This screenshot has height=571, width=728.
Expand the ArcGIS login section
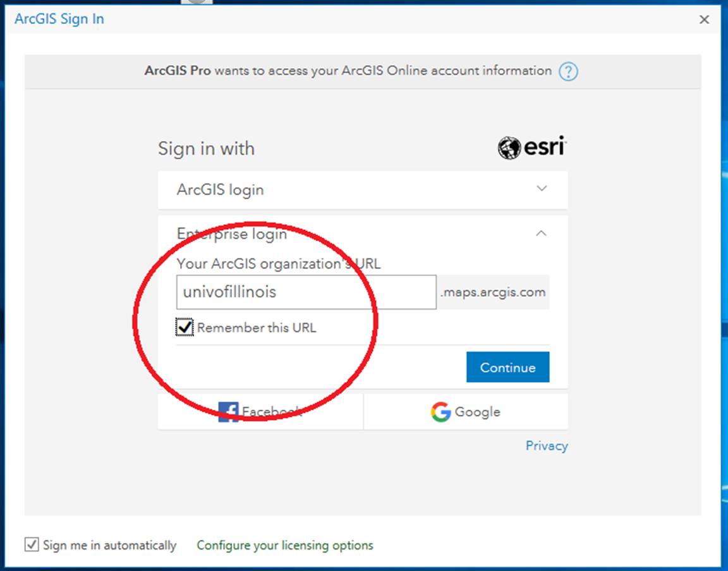(363, 189)
